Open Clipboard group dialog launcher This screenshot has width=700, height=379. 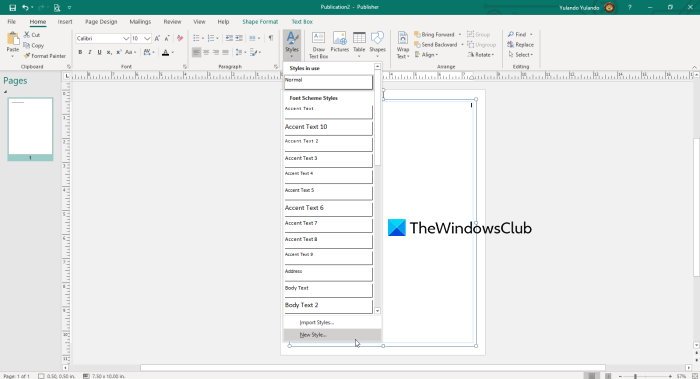(69, 67)
